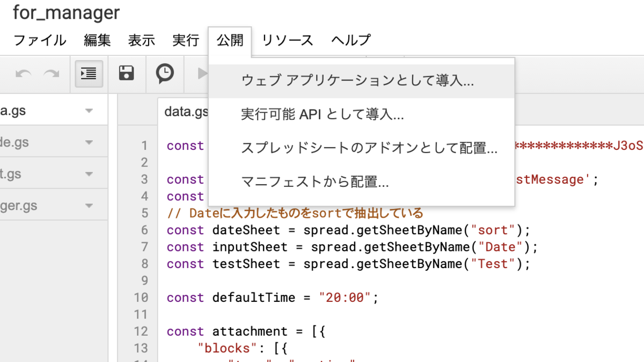Close the 公開 menu
The height and width of the screenshot is (362, 644).
(x=230, y=41)
